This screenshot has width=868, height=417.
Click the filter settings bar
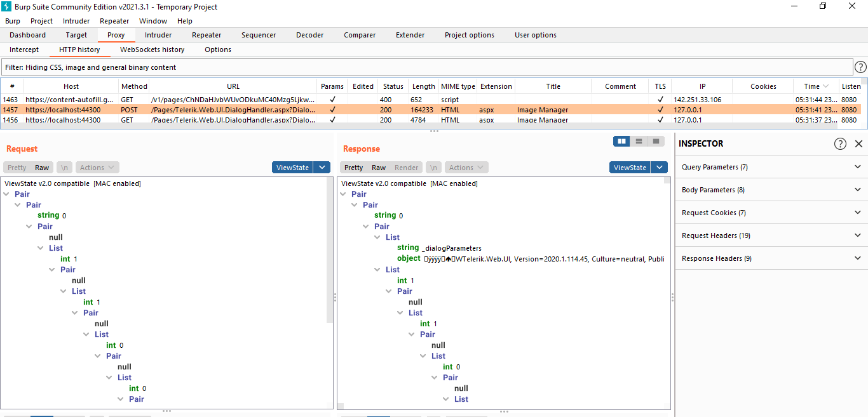(x=426, y=67)
